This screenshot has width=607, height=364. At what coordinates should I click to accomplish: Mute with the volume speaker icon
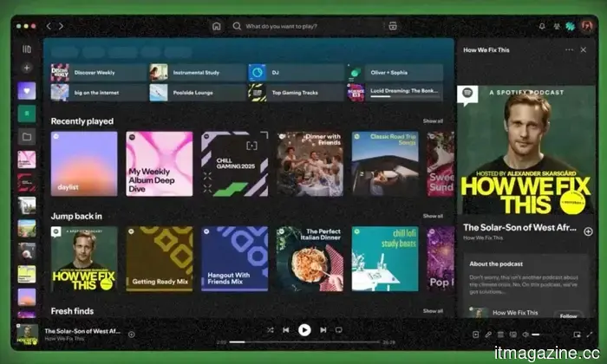pyautogui.click(x=525, y=335)
